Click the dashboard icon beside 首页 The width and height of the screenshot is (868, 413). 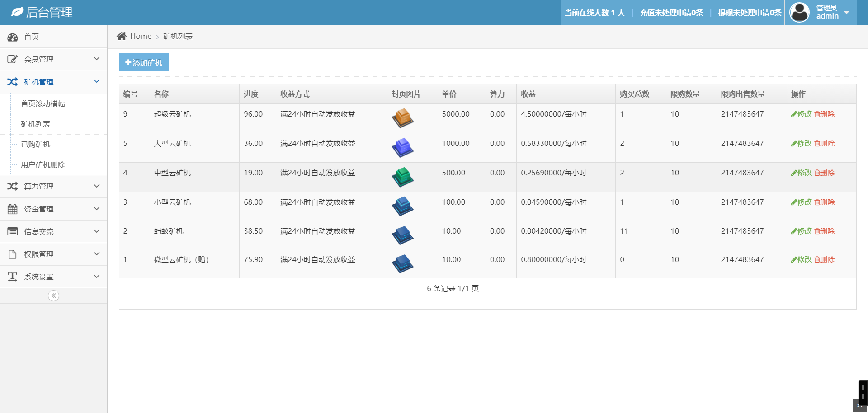click(x=13, y=37)
